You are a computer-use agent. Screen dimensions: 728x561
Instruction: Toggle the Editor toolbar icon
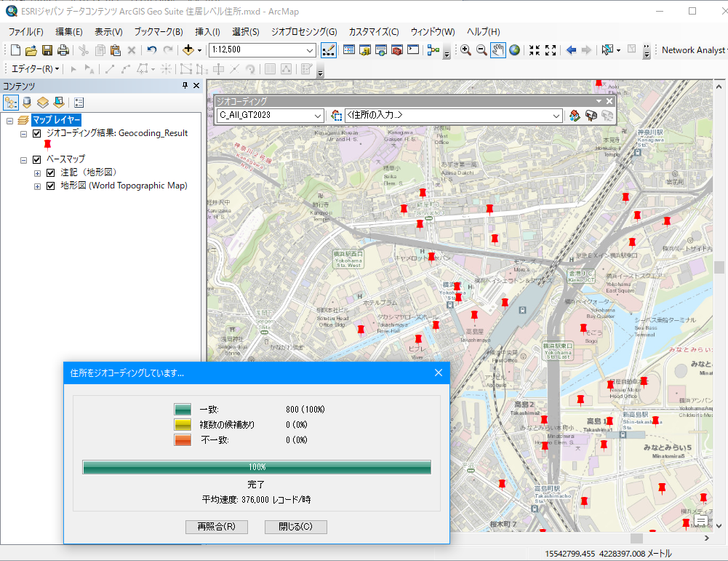click(328, 50)
